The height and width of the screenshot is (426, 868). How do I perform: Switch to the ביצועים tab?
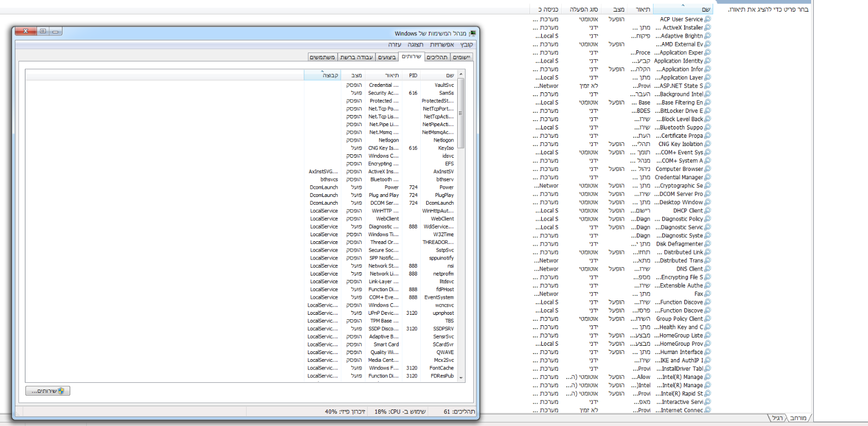[387, 57]
